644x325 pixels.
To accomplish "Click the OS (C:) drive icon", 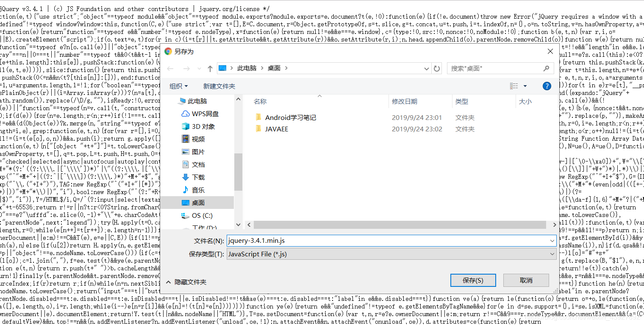I will pyautogui.click(x=185, y=215).
